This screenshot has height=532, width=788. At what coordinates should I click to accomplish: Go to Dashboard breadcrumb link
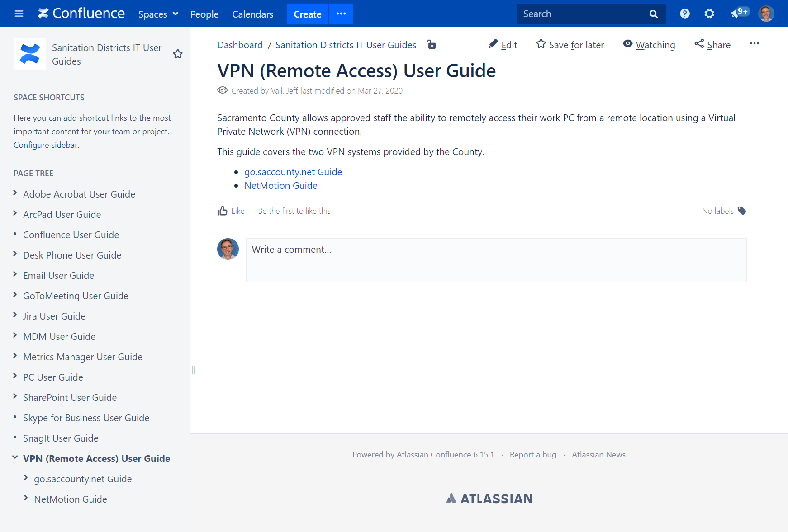[240, 45]
